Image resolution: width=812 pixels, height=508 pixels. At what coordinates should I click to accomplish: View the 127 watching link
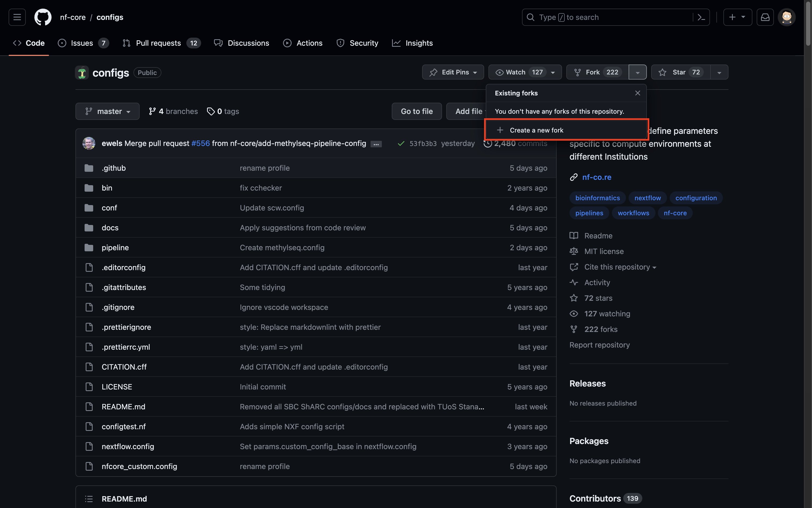click(x=600, y=314)
